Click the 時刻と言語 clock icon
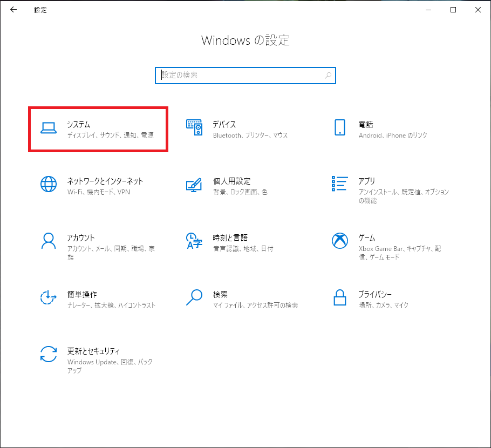 coord(194,241)
